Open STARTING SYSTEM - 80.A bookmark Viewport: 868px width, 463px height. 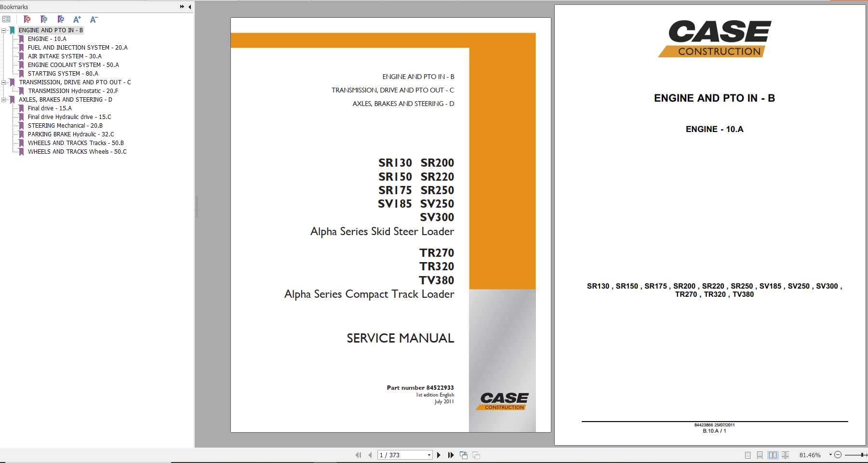(x=63, y=74)
